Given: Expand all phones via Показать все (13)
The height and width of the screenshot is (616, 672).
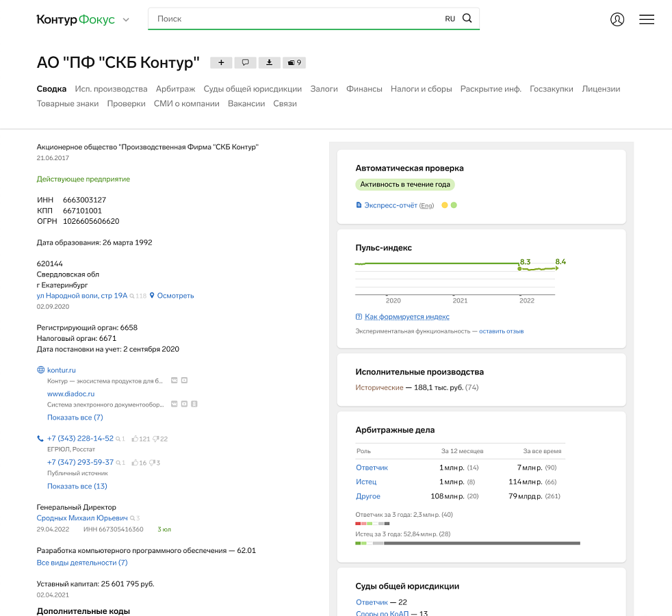Looking at the screenshot, I should point(77,486).
